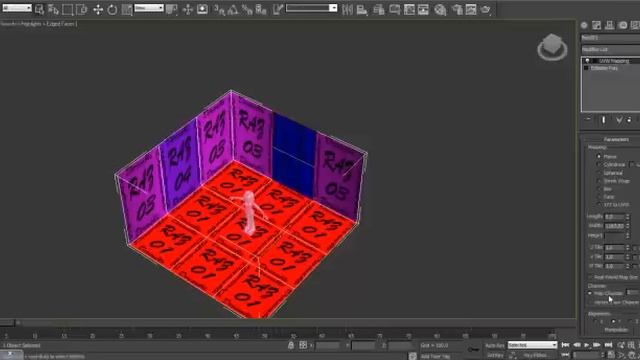Open Edit Named Selection Sets

click(x=278, y=9)
